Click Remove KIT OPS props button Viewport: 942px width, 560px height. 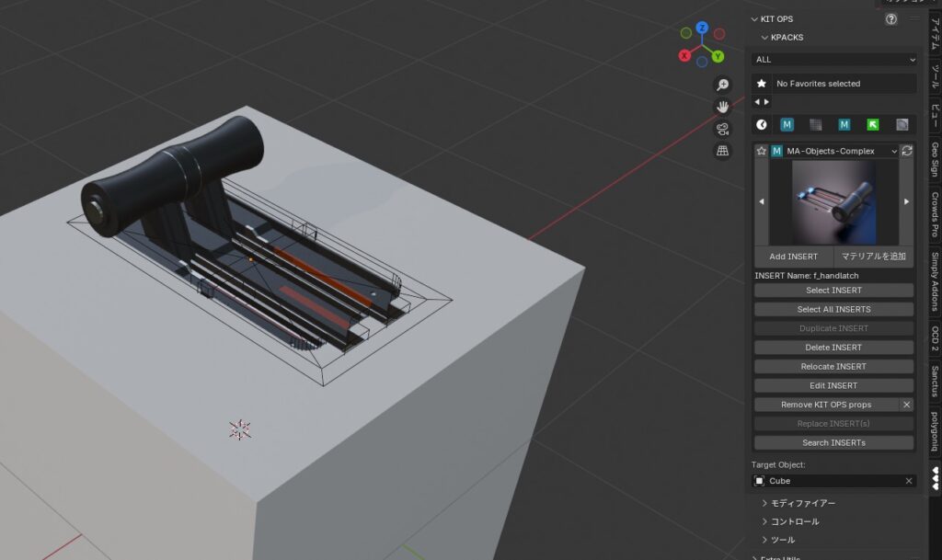[826, 405]
